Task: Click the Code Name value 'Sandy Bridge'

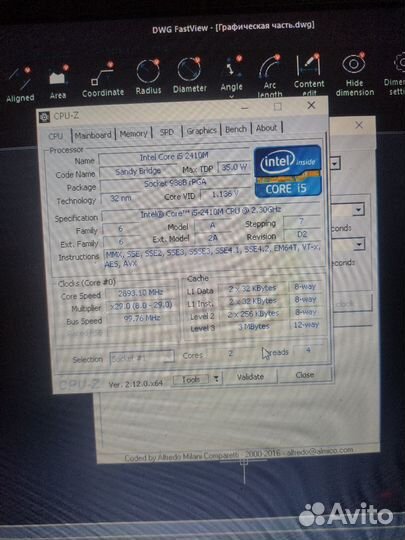Action: 138,171
